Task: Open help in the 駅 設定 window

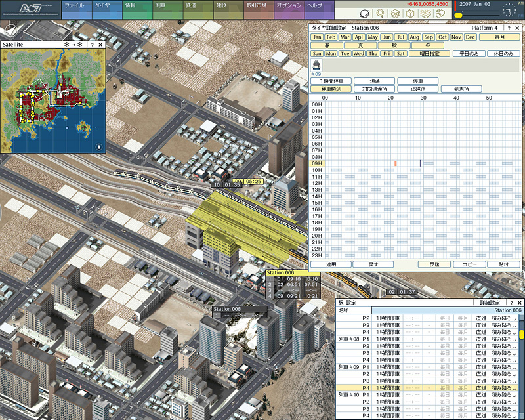Action: pos(511,303)
